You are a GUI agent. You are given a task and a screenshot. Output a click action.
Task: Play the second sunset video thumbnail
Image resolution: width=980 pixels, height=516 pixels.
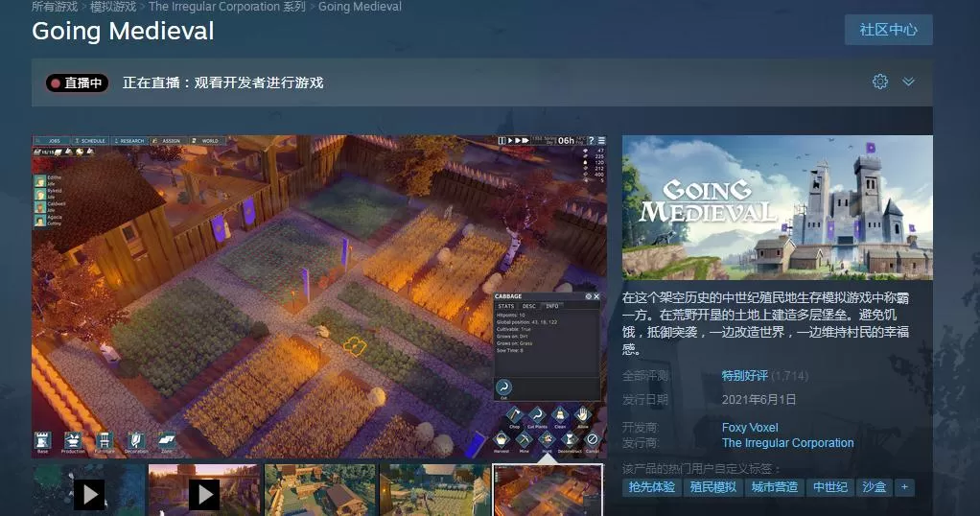click(x=204, y=490)
